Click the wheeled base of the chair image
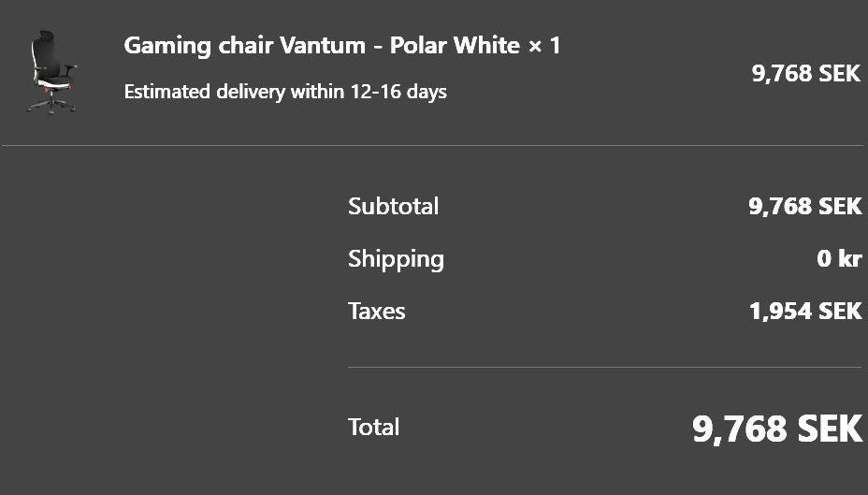 tap(51, 105)
